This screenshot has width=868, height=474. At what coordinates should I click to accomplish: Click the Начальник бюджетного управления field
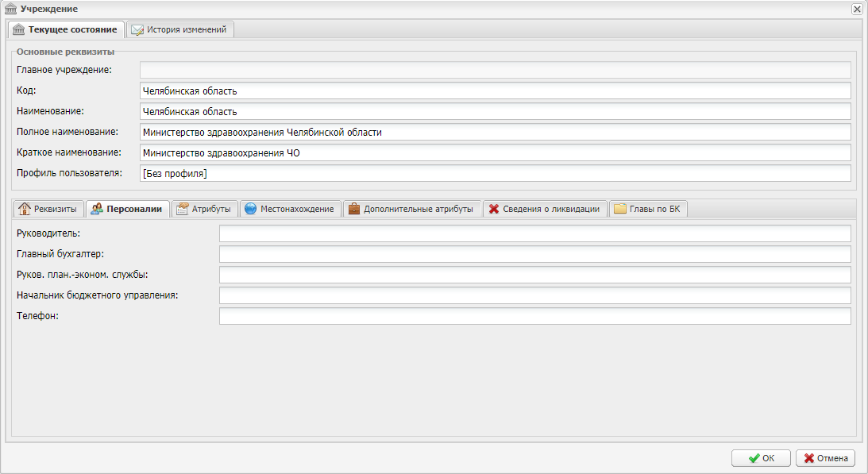pos(534,295)
